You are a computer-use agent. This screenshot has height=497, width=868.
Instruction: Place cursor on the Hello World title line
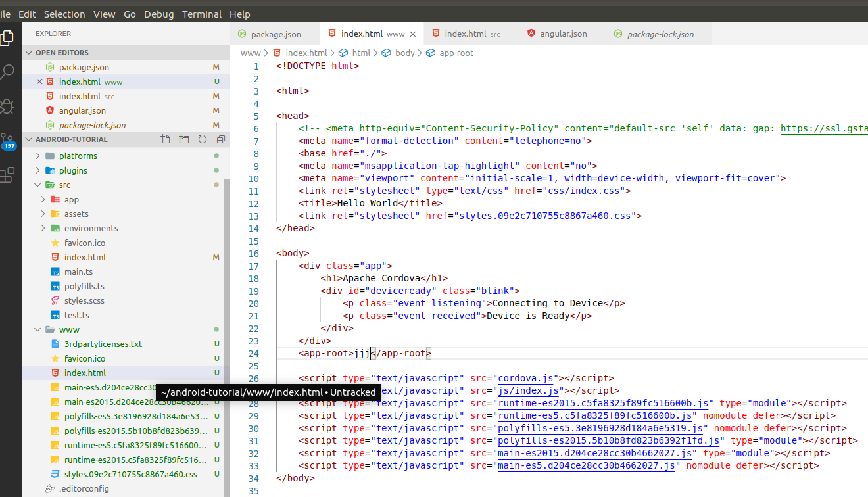[370, 203]
